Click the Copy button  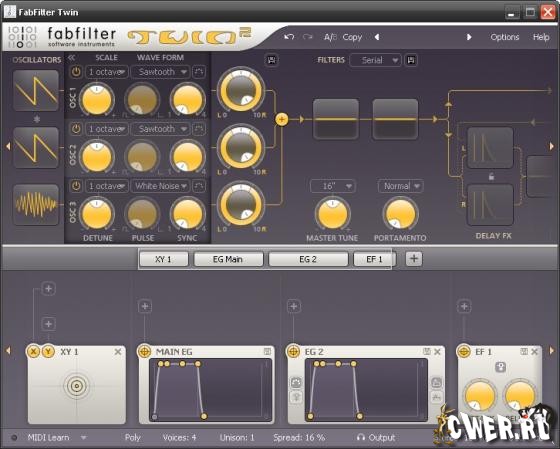coord(352,37)
